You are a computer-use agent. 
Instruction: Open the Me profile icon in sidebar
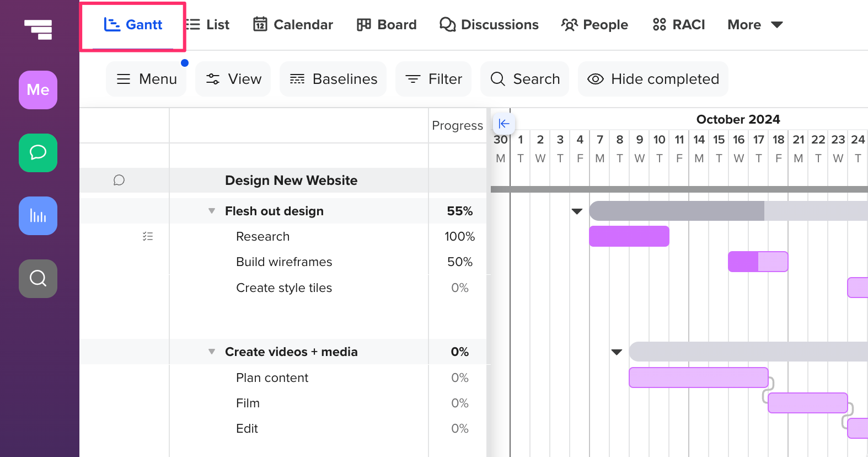point(38,90)
